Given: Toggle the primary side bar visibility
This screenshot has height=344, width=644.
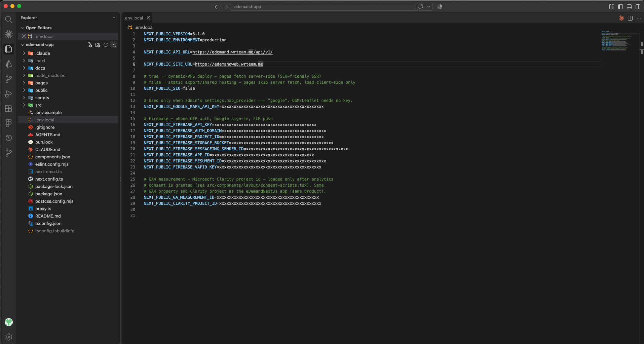Looking at the screenshot, I should click(x=620, y=7).
